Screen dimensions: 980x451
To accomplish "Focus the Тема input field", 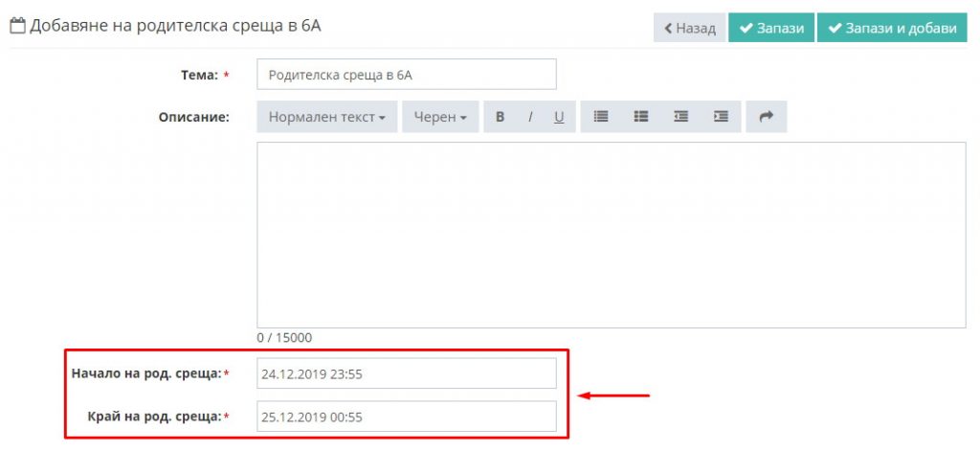I will point(406,75).
